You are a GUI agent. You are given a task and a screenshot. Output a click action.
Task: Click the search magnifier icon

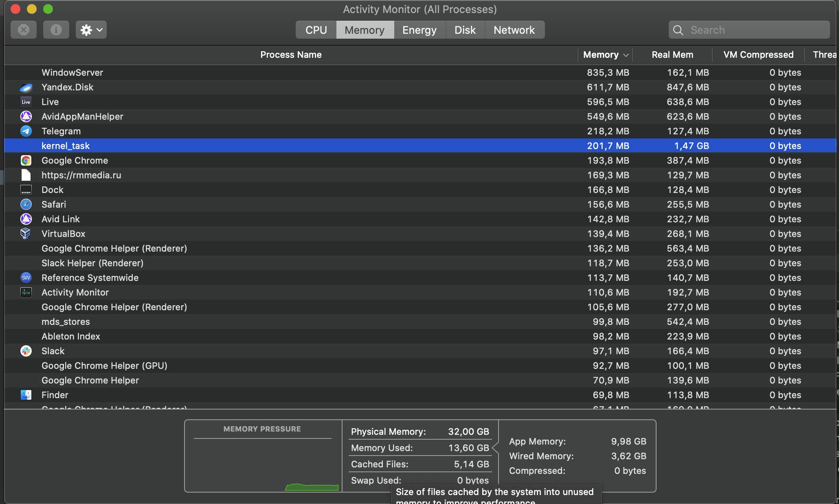click(x=678, y=30)
